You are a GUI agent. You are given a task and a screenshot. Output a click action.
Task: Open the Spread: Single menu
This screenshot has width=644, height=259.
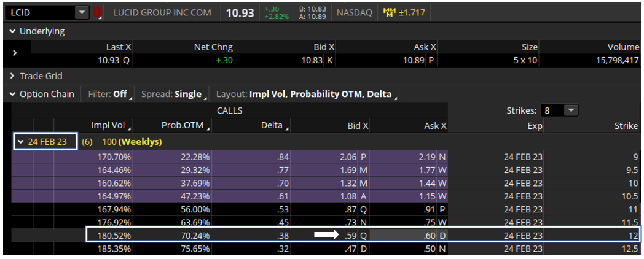tap(174, 94)
